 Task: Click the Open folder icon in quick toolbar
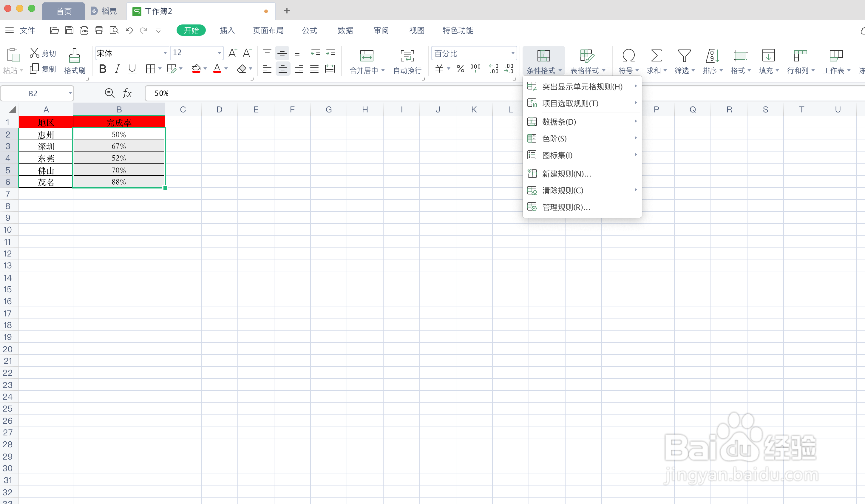pos(54,30)
